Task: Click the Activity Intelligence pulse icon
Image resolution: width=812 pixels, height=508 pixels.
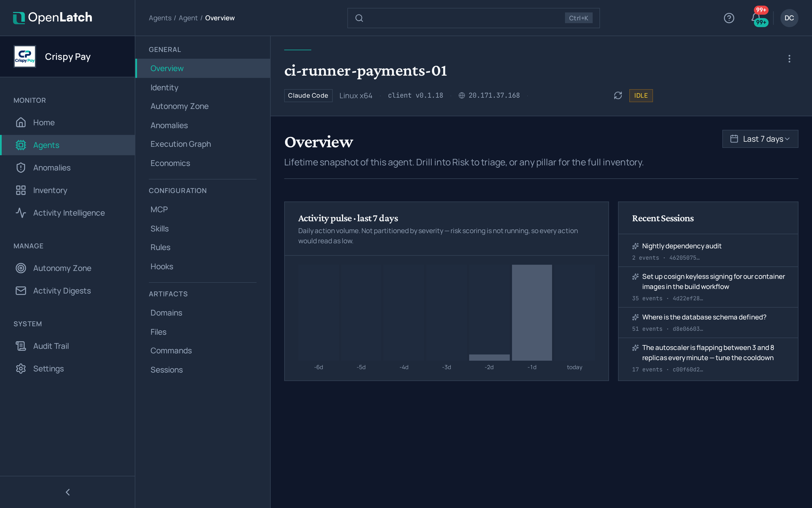Action: tap(21, 213)
